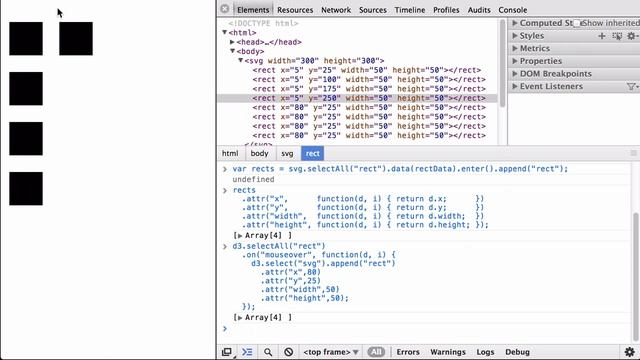Viewport: 640px width, 360px height.
Task: Toggle the Show inherited checkbox
Action: [577, 23]
